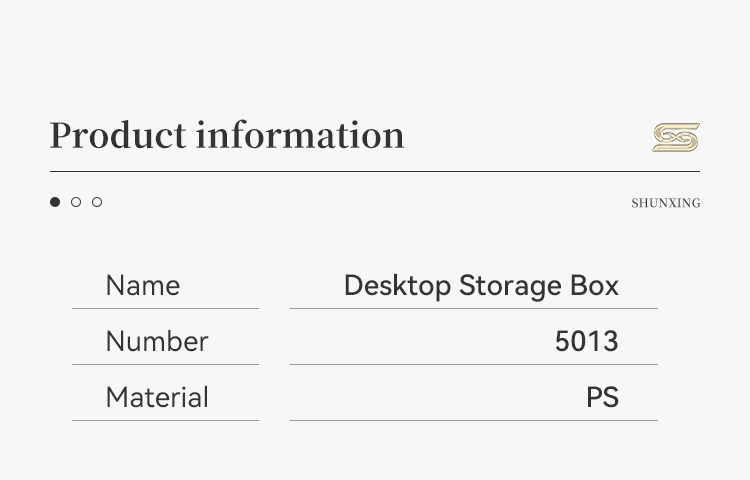Select the first filled pagination dot
This screenshot has height=480, width=750.
tap(55, 202)
